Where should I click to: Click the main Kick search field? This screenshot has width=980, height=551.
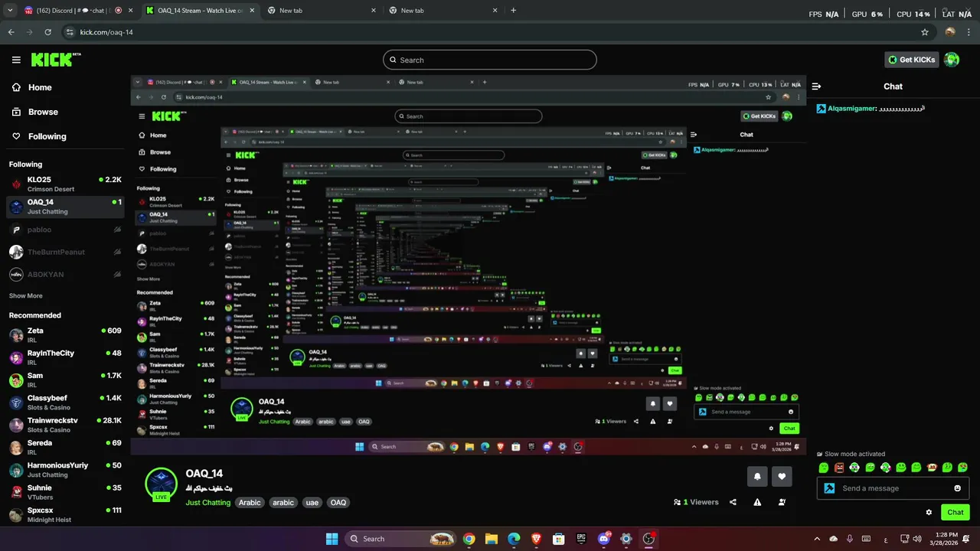pos(490,60)
